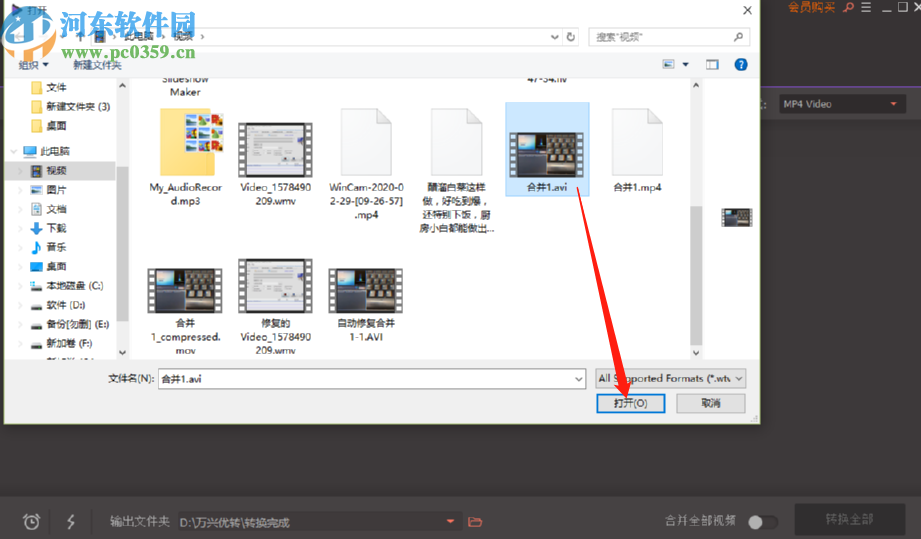This screenshot has width=921, height=539.
Task: Change the view mode icon
Action: click(x=668, y=64)
